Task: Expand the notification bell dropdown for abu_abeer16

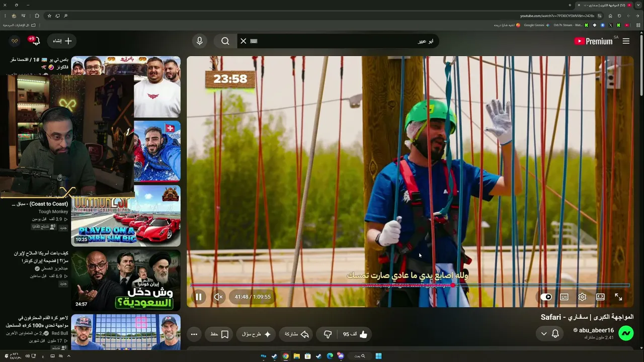Action: pyautogui.click(x=549, y=334)
